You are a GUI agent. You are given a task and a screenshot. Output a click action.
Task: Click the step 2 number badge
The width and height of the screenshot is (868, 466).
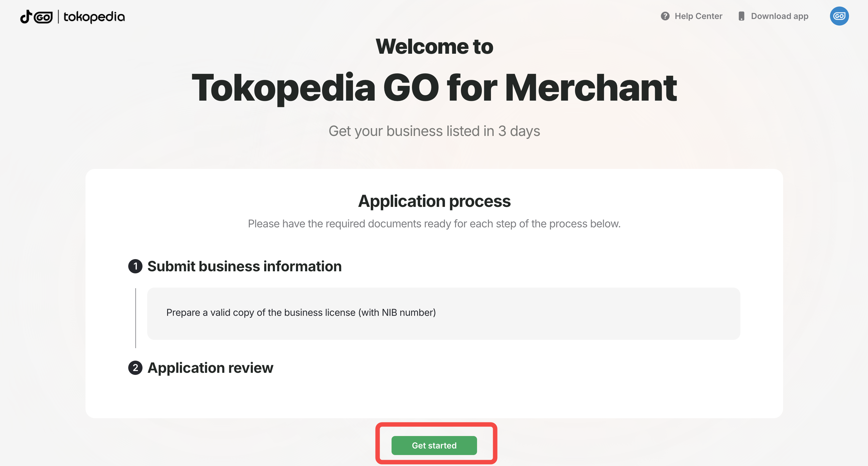[135, 368]
